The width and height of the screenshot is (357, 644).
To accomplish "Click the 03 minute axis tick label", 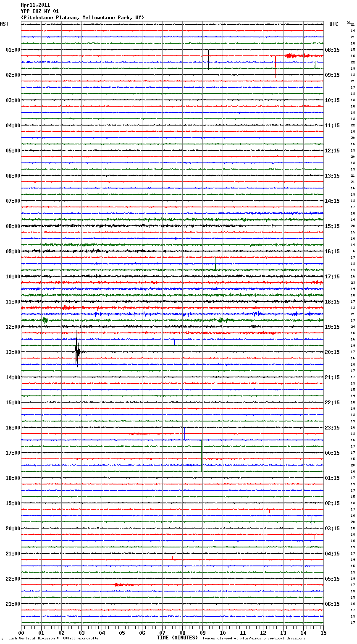I will click(81, 633).
